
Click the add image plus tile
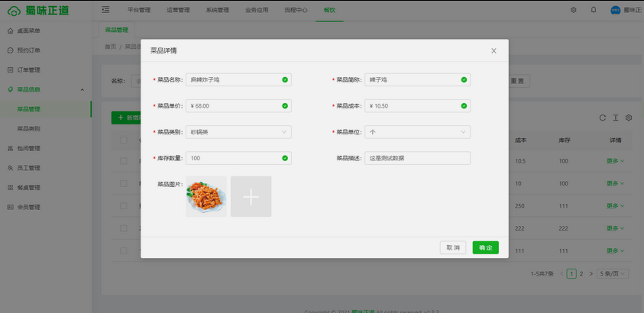tap(251, 196)
